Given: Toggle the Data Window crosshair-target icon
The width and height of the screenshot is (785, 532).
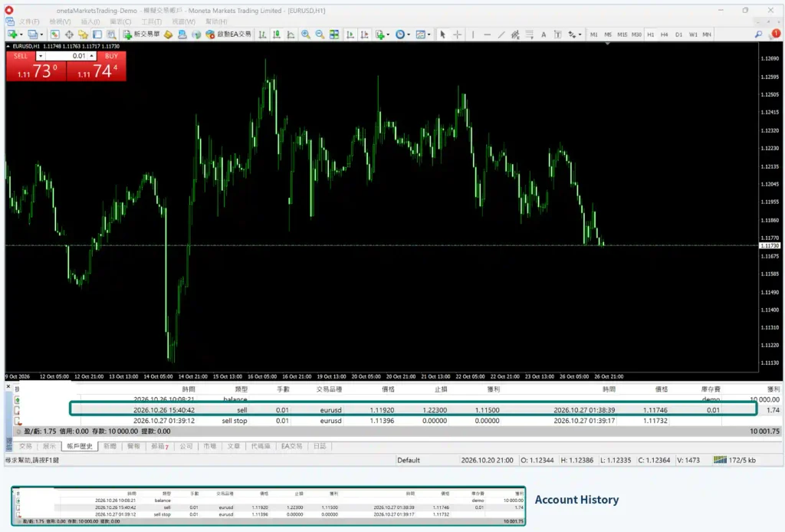Looking at the screenshot, I should pyautogui.click(x=69, y=34).
